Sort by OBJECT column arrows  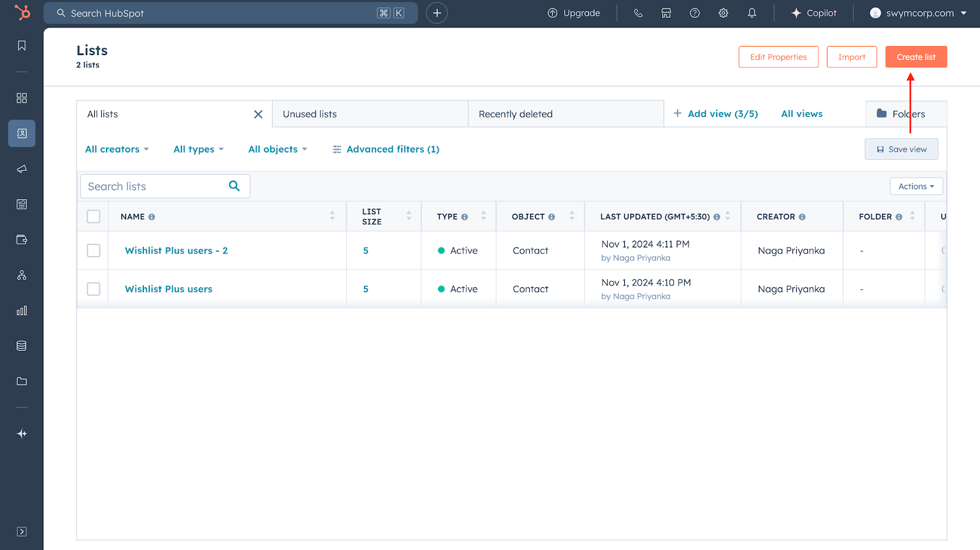pos(572,216)
